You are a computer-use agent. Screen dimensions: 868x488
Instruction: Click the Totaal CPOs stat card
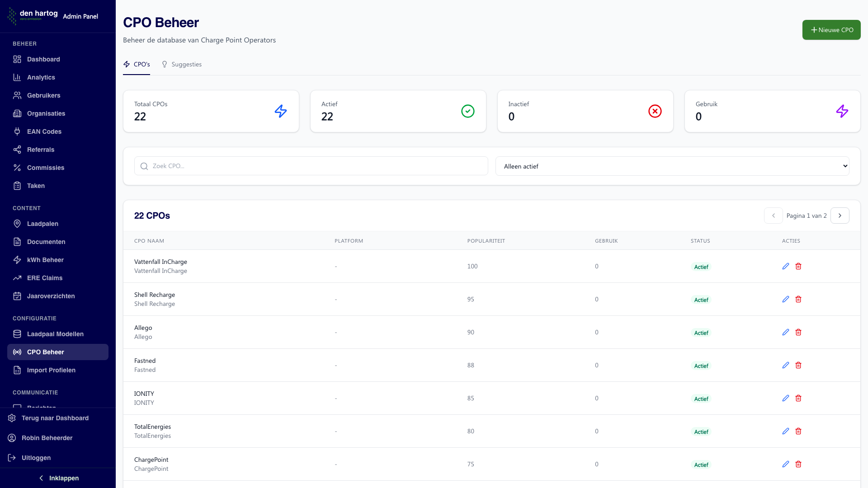211,111
